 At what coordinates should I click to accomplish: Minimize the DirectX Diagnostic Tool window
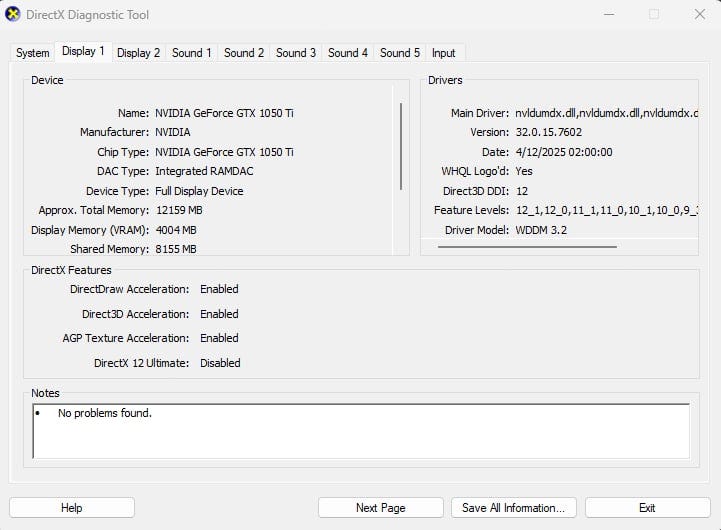(609, 14)
